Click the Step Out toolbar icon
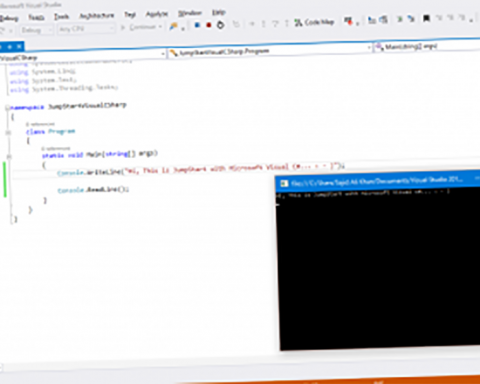480x384 pixels. (x=287, y=23)
